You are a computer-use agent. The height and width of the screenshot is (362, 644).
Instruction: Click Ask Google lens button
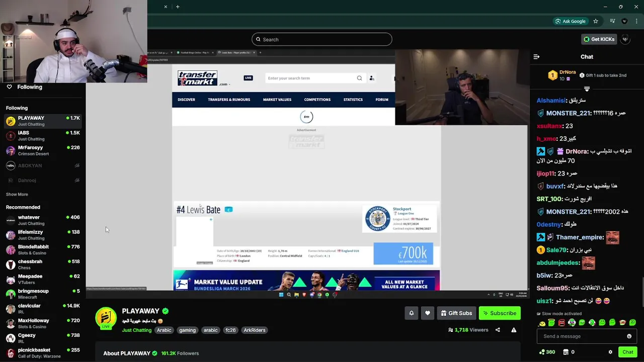(570, 21)
